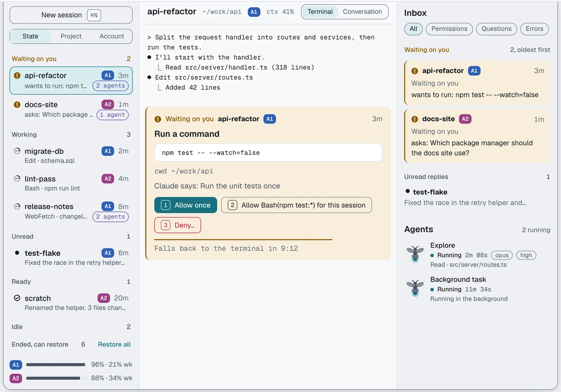Select the scratch session in sidebar

[x=71, y=303]
